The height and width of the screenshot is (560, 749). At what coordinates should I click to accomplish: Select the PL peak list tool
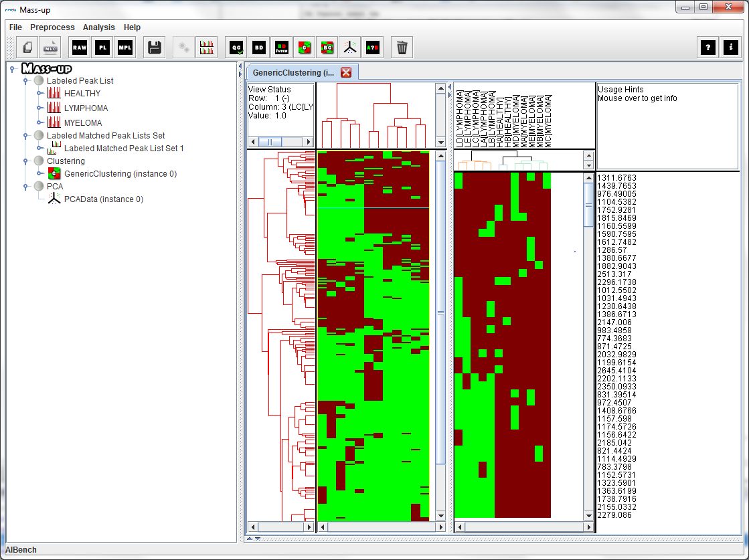click(x=102, y=47)
